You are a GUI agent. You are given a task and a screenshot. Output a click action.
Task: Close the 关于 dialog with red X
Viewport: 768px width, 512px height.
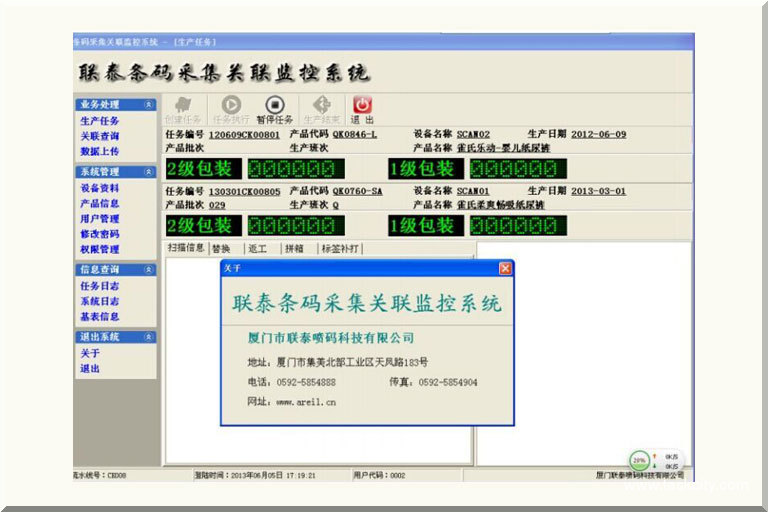point(505,268)
